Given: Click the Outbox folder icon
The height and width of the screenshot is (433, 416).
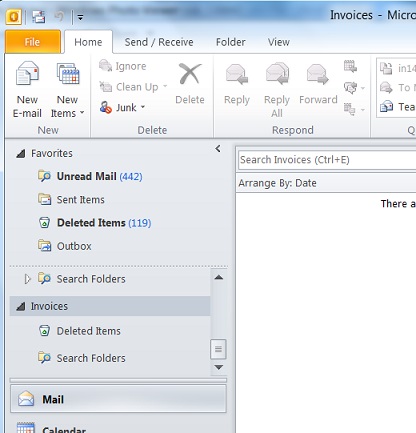Looking at the screenshot, I should coord(44,246).
